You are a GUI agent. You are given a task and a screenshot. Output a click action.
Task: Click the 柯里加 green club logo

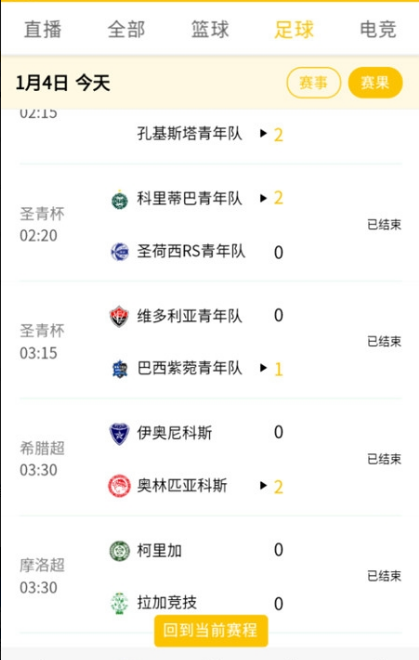pyautogui.click(x=120, y=551)
